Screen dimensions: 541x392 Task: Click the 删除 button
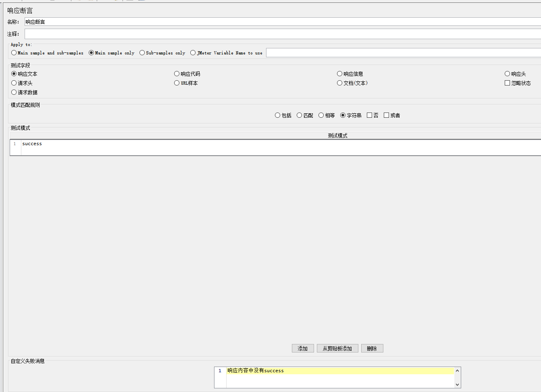[372, 348]
